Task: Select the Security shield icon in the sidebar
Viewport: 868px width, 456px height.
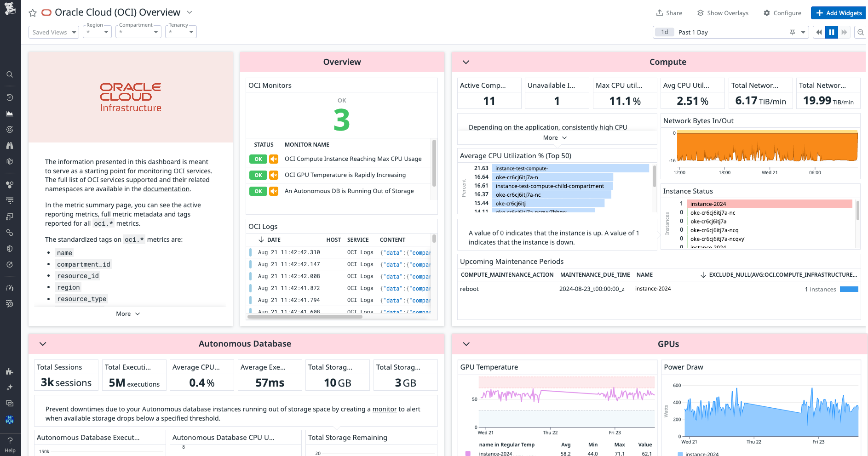Action: tap(10, 249)
